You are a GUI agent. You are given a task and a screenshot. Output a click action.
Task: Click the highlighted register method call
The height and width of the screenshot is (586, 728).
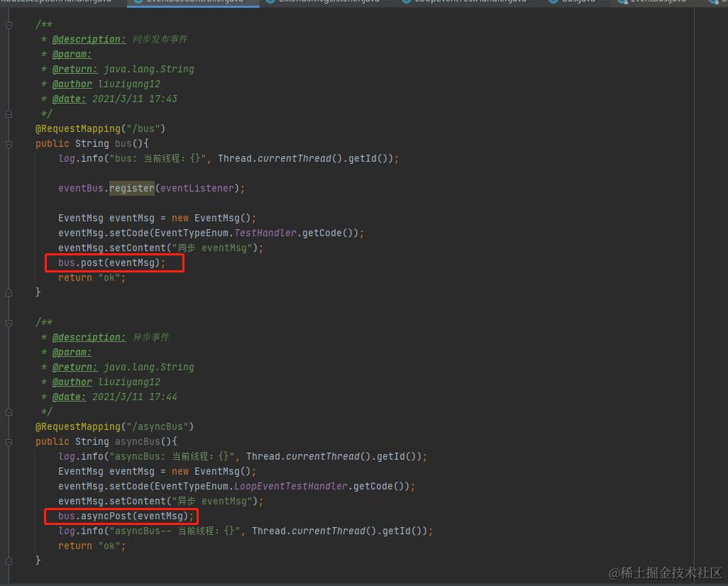(132, 189)
